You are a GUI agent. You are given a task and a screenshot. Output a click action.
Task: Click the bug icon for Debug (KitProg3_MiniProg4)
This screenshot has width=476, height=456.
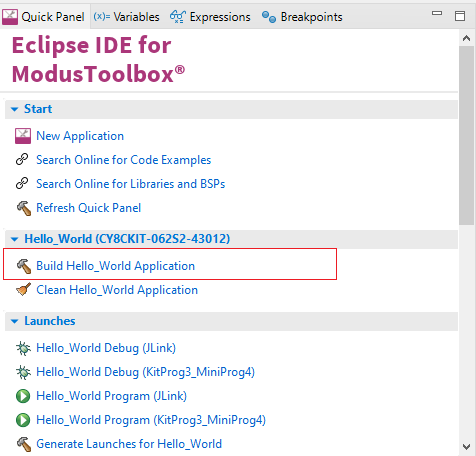(x=23, y=372)
